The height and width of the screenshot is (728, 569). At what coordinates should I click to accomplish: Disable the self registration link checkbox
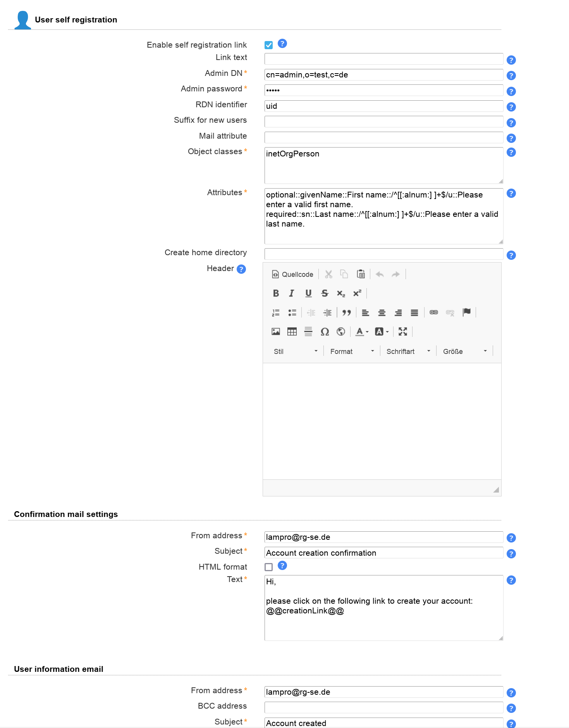pyautogui.click(x=269, y=45)
